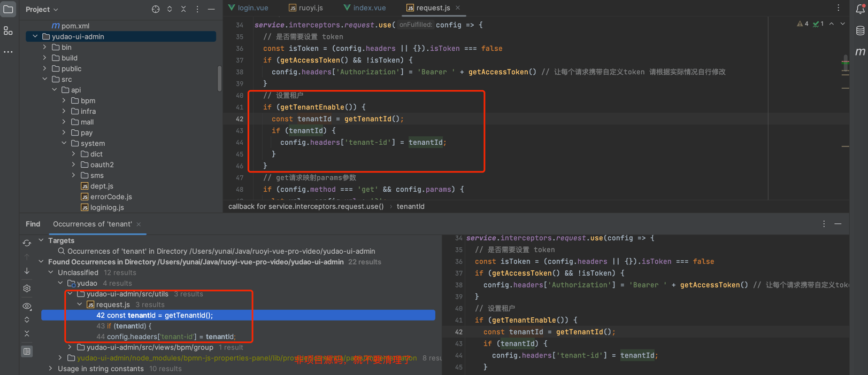Click tenantId breadcrumb below the editor
Viewport: 868px width, 375px height.
click(410, 206)
